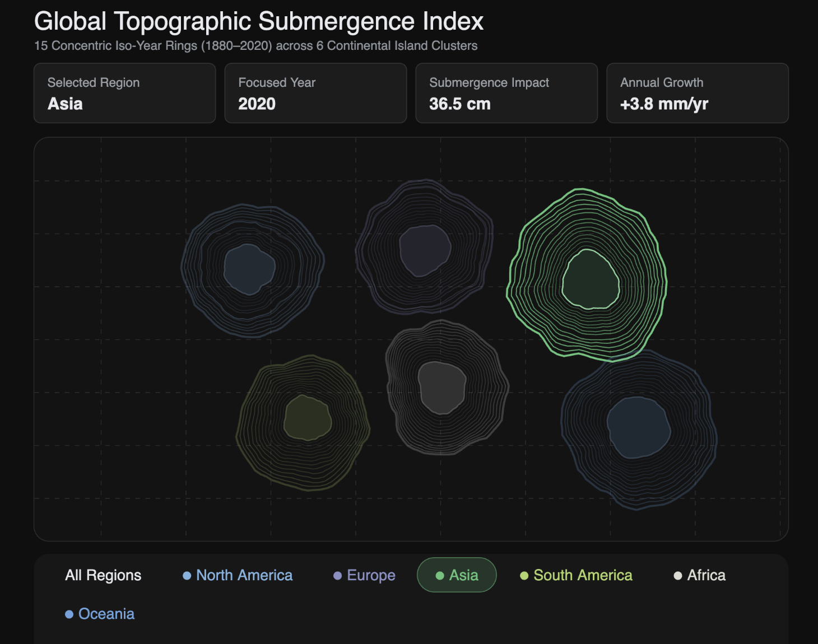Click the purple island cluster core

pos(425,250)
